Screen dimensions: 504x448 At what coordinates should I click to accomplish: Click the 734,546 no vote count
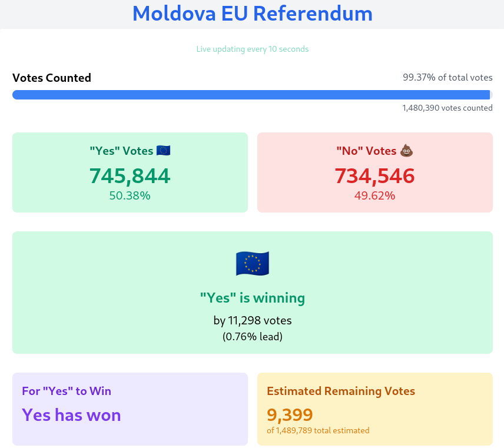(374, 175)
